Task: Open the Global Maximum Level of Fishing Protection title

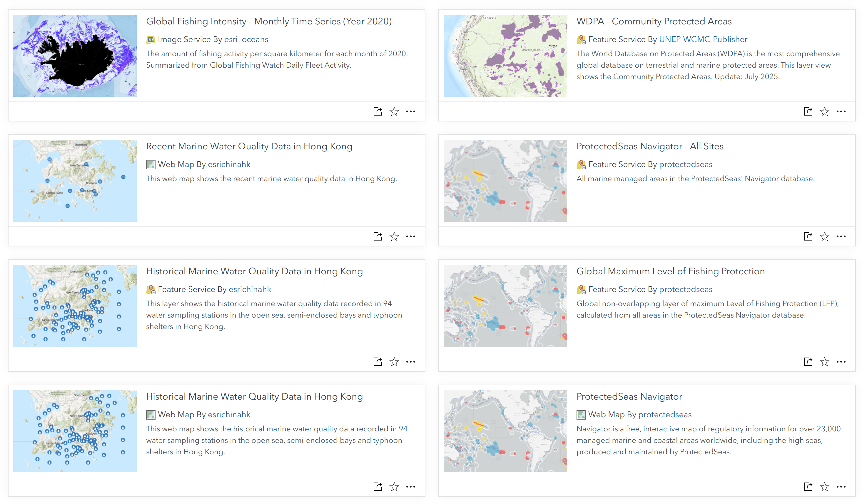Action: coord(670,271)
